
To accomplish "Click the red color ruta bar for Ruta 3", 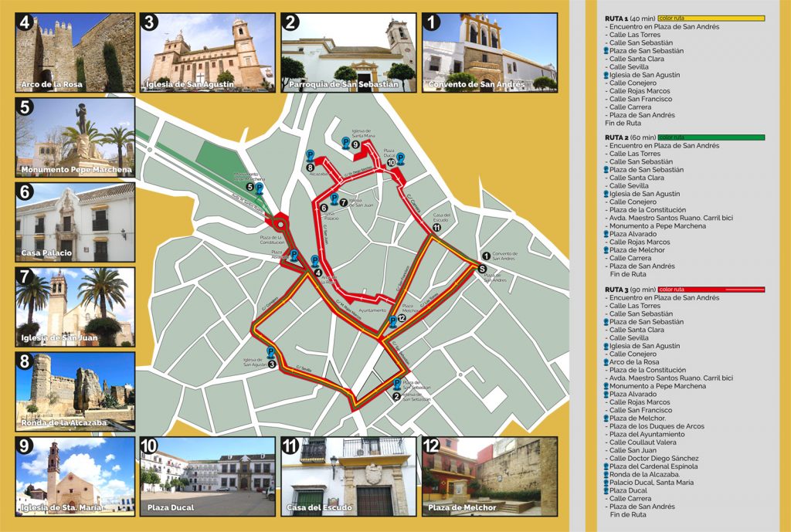I will [x=713, y=289].
